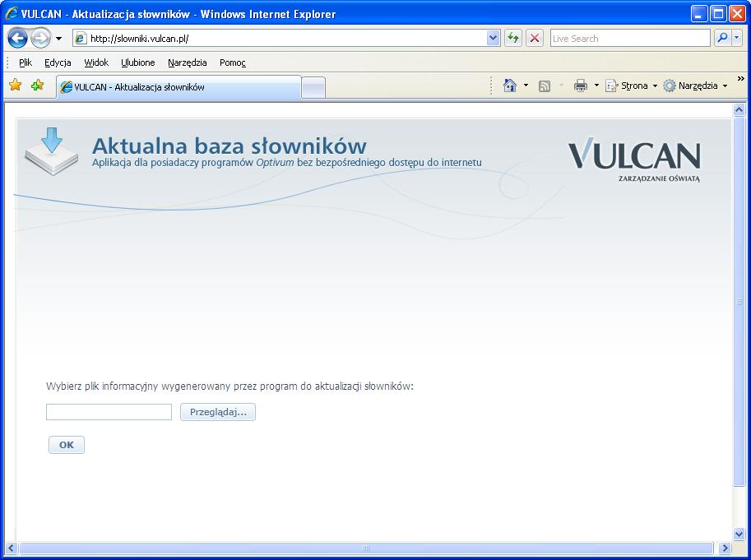Click the Aktualna baza słowników heading
751x560 pixels.
coord(229,146)
